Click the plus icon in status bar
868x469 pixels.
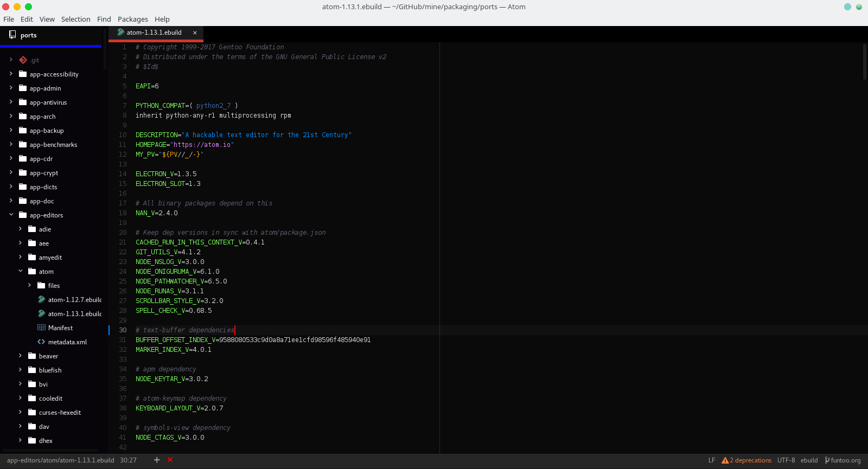click(x=157, y=460)
